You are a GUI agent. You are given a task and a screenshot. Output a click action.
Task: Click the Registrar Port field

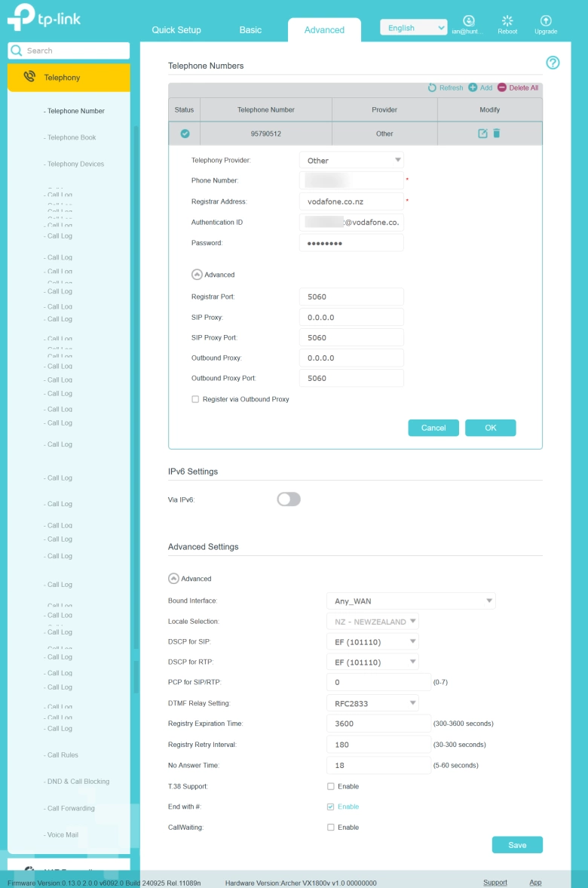tap(351, 297)
